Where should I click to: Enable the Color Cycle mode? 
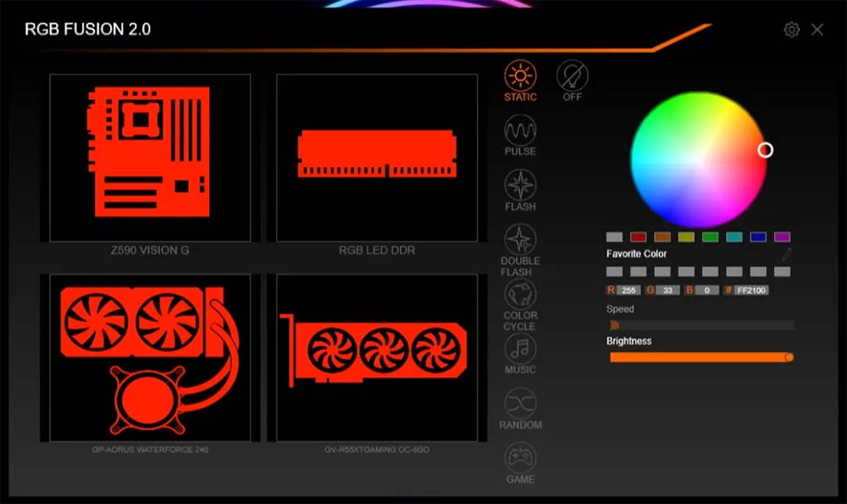pos(520,294)
